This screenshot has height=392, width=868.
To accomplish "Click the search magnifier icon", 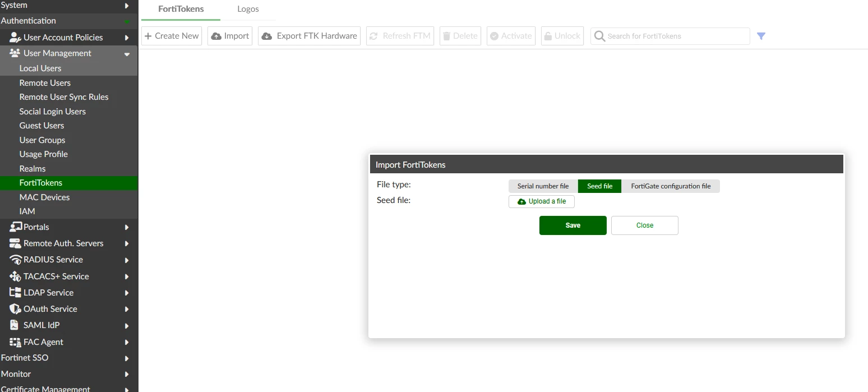I will click(x=599, y=36).
